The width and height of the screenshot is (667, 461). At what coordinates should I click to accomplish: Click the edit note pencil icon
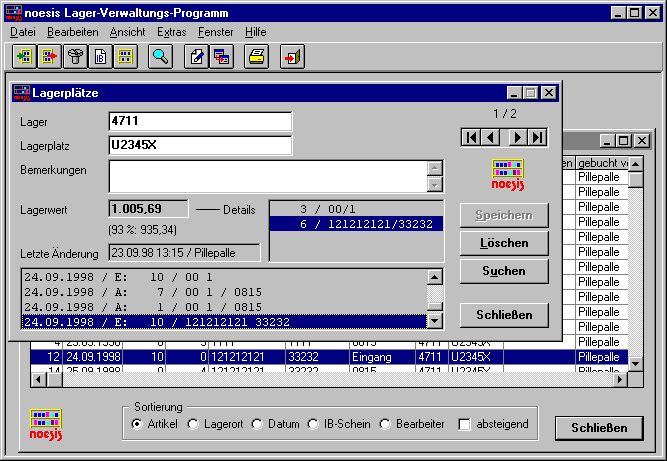click(x=196, y=57)
